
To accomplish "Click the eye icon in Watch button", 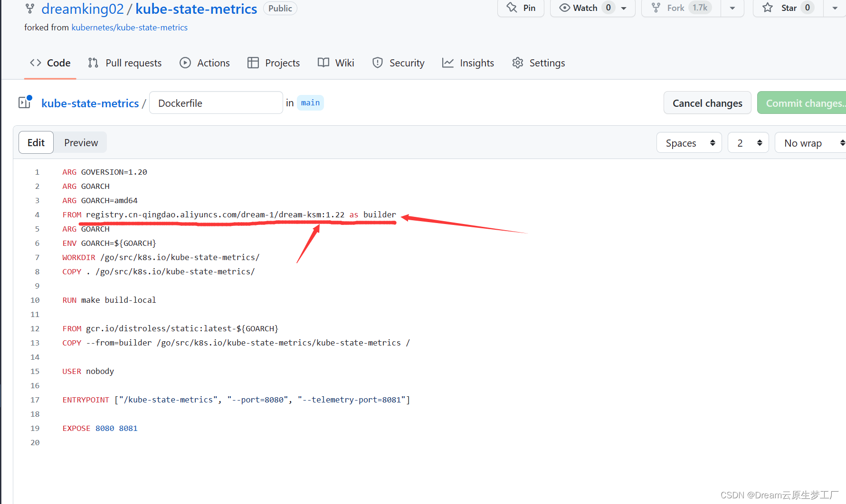I will pyautogui.click(x=564, y=8).
